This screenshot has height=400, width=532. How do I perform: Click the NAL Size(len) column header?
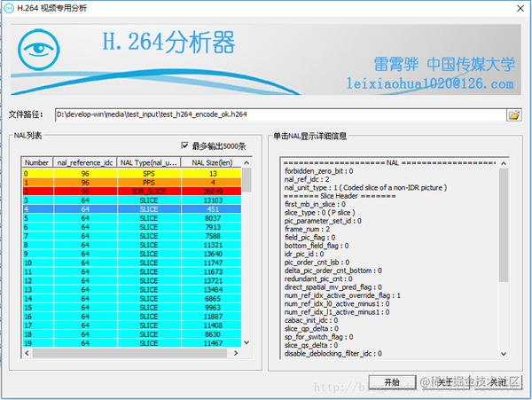(x=212, y=162)
